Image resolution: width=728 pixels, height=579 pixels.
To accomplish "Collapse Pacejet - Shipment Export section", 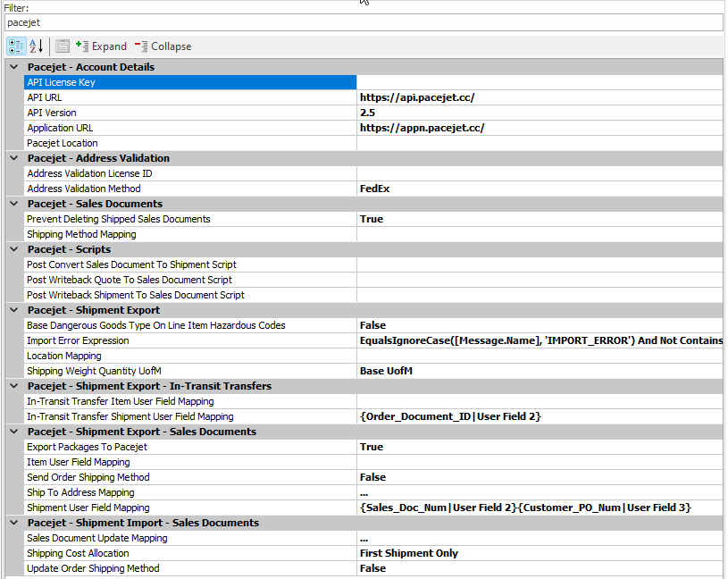I will coord(13,310).
